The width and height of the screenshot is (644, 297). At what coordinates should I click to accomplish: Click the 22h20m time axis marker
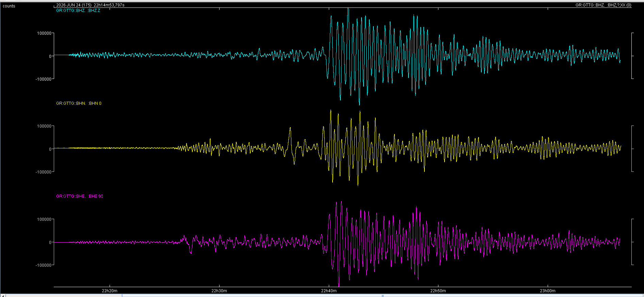pyautogui.click(x=110, y=291)
